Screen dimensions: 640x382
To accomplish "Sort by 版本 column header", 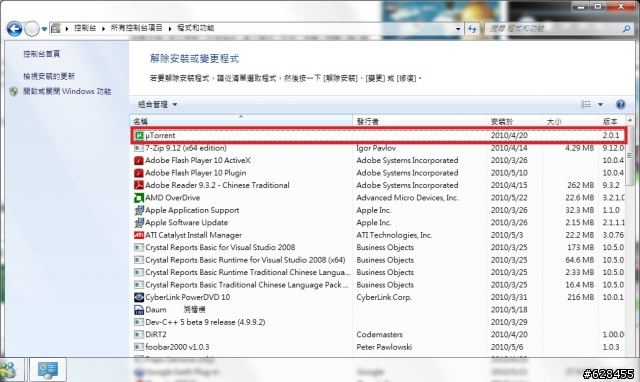I will coord(612,121).
